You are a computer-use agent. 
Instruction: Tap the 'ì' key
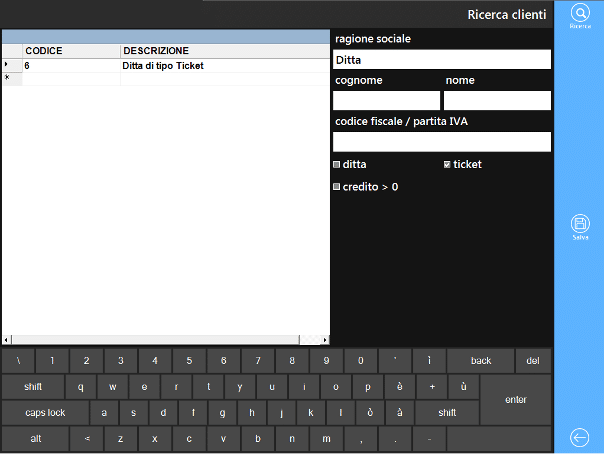coord(429,360)
